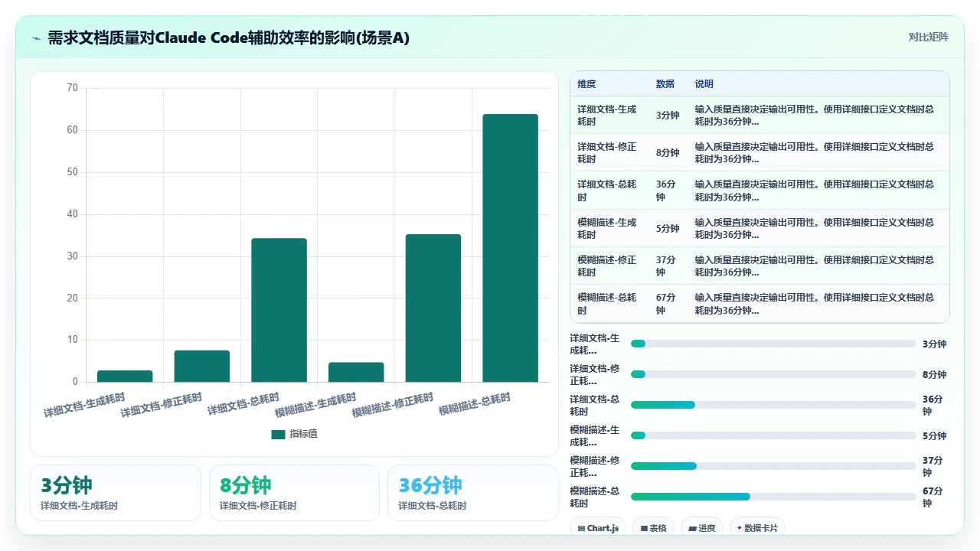Click the 36分钟 data cell in the table
The image size is (980, 551).
click(x=666, y=191)
